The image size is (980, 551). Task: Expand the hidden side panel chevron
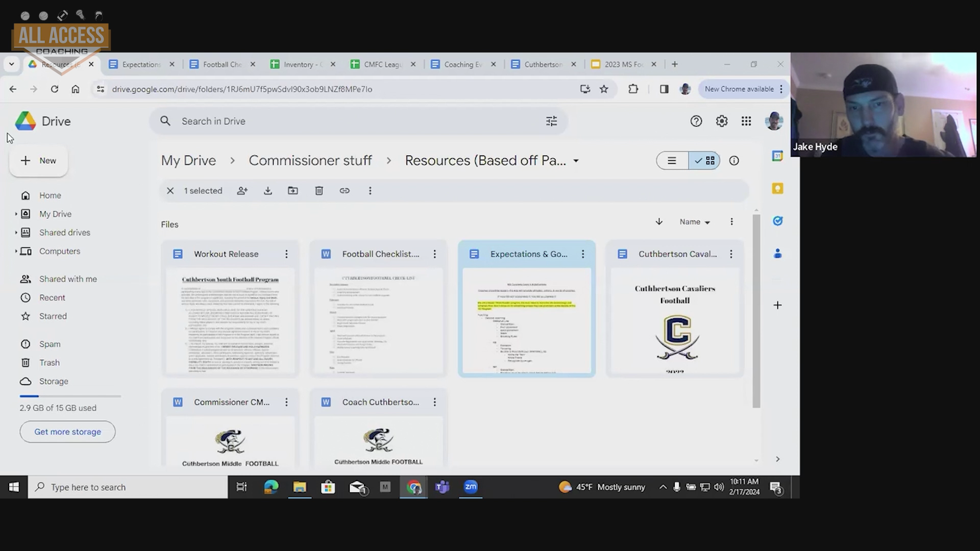777,459
